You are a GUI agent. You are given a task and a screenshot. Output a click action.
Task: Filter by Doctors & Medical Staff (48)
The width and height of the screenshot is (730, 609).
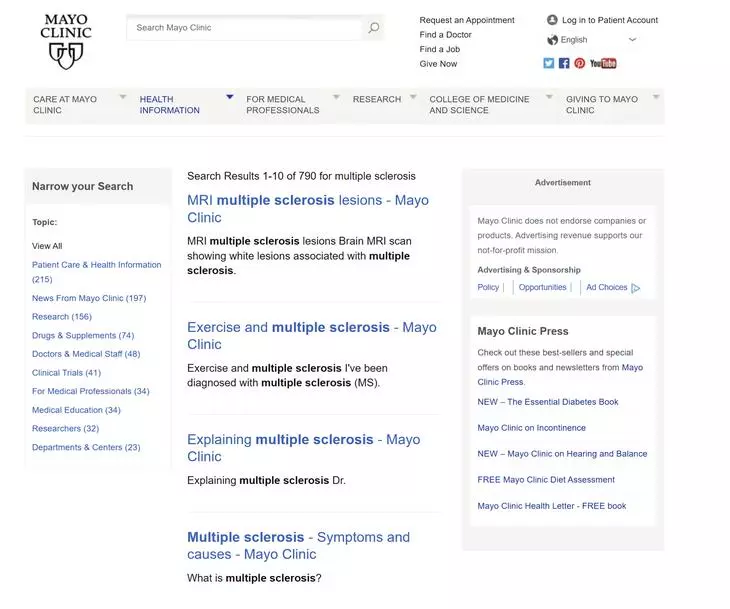86,354
